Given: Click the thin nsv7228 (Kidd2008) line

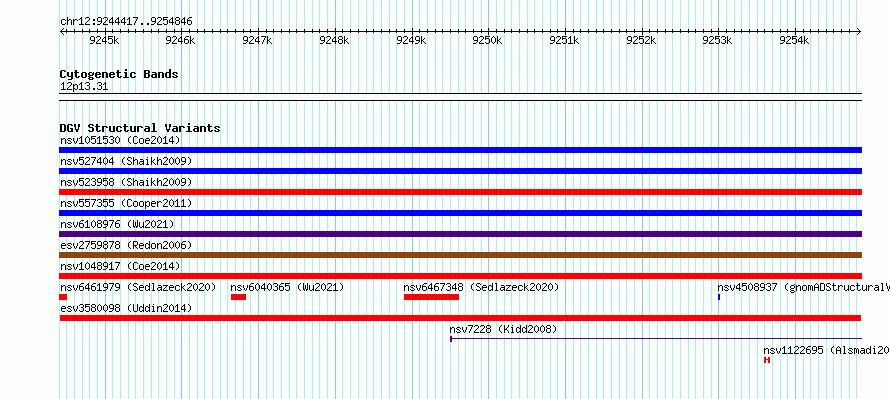Looking at the screenshot, I should tap(656, 339).
